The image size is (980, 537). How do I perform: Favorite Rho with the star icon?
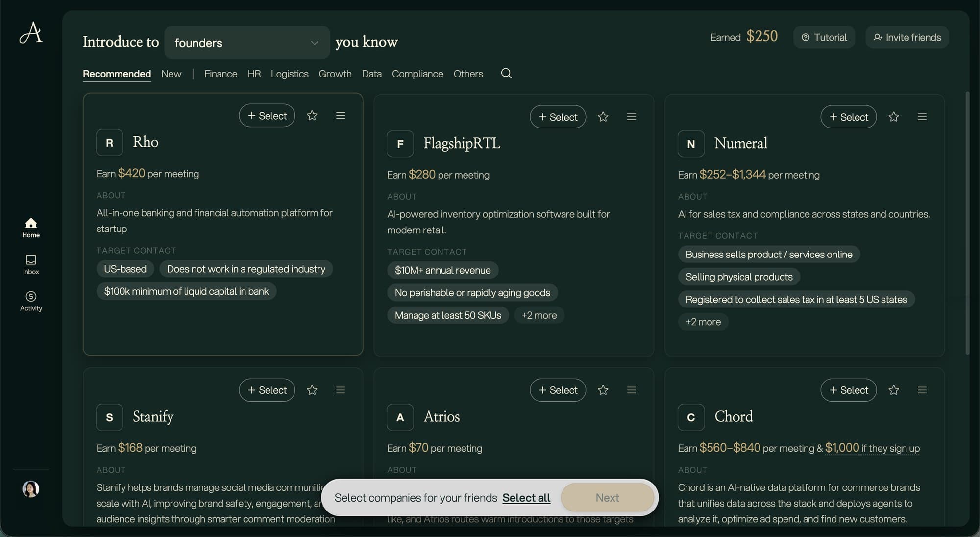tap(312, 116)
